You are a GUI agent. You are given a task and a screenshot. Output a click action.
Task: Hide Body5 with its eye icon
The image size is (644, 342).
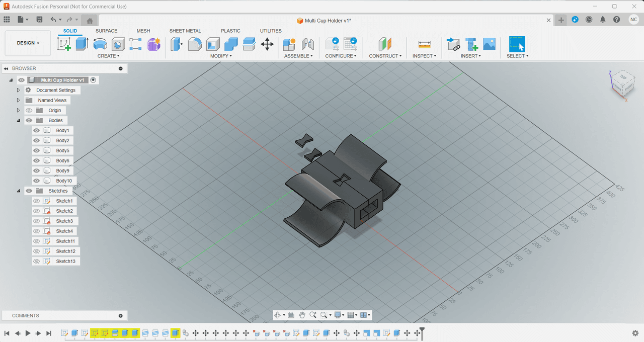coord(36,150)
